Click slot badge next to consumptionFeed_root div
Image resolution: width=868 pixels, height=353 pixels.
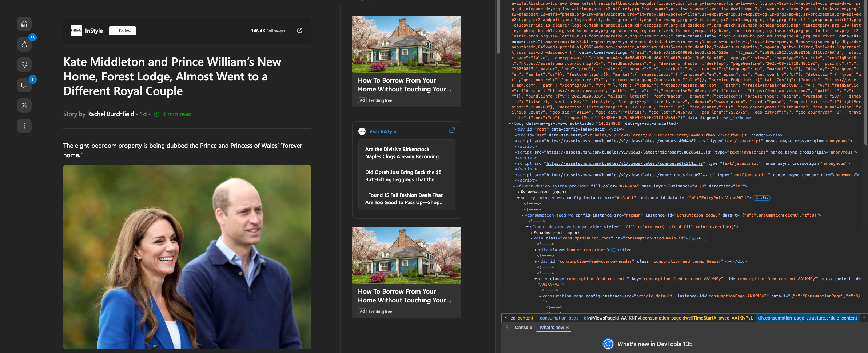coord(698,238)
